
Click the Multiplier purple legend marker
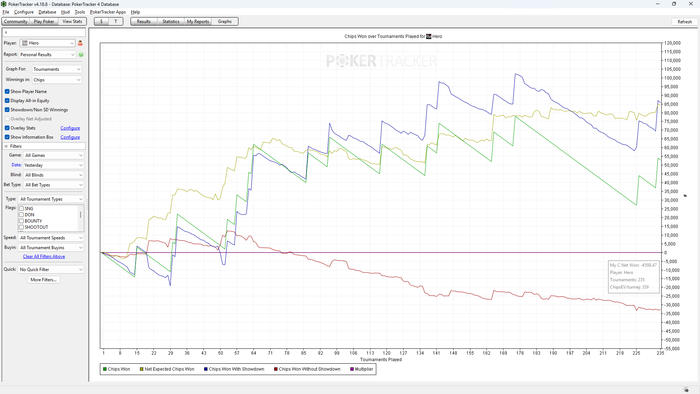pyautogui.click(x=352, y=369)
